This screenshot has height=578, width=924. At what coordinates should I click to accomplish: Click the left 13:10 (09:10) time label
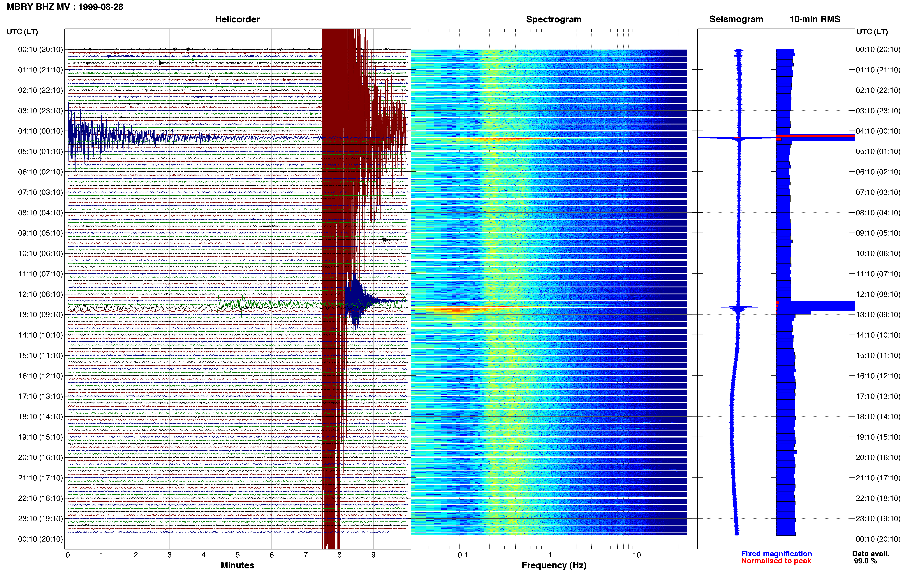click(40, 314)
